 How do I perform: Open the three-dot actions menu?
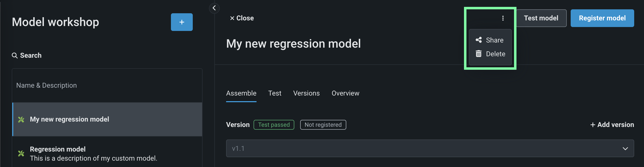click(x=503, y=18)
